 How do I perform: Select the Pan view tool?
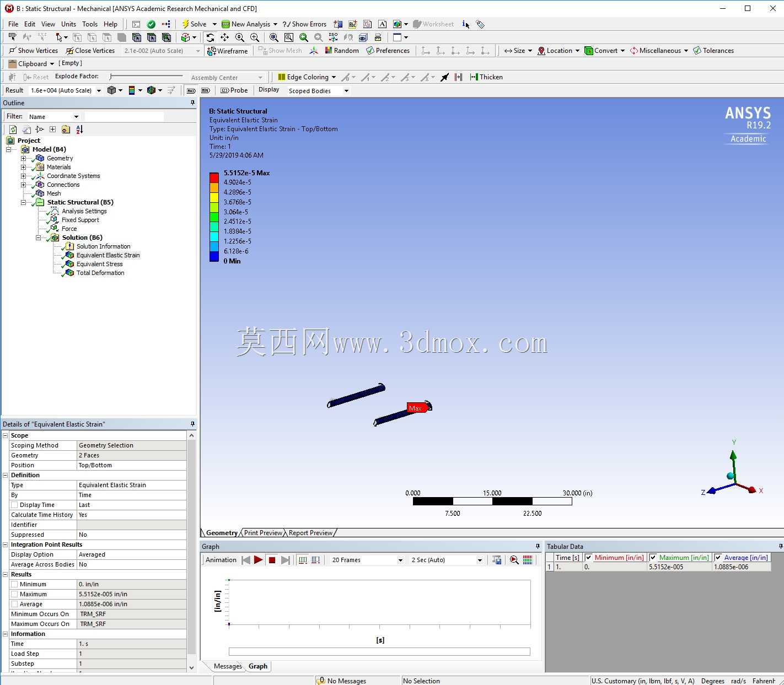(x=225, y=37)
